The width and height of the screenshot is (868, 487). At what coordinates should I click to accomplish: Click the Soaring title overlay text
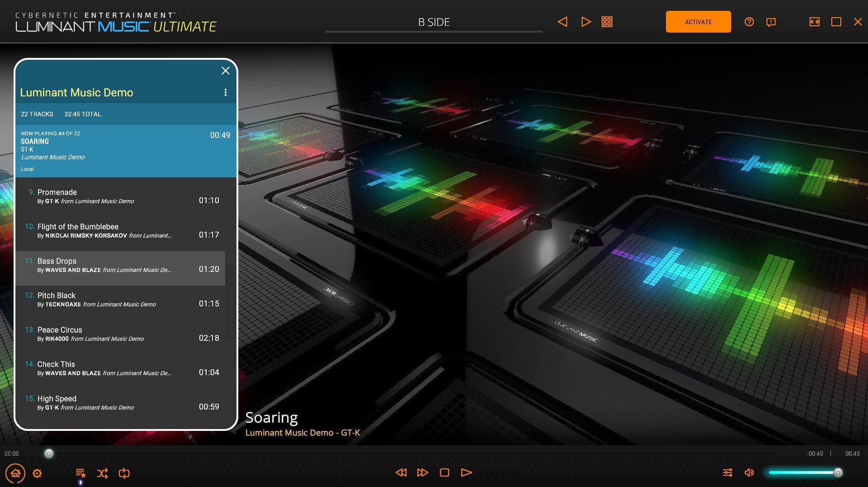coord(271,418)
